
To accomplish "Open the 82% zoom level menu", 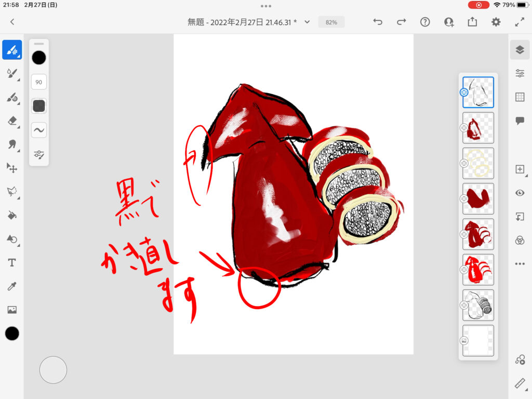I will point(331,22).
